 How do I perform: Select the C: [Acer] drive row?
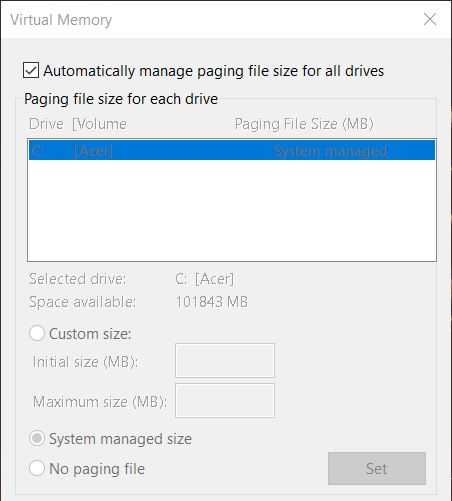click(232, 150)
